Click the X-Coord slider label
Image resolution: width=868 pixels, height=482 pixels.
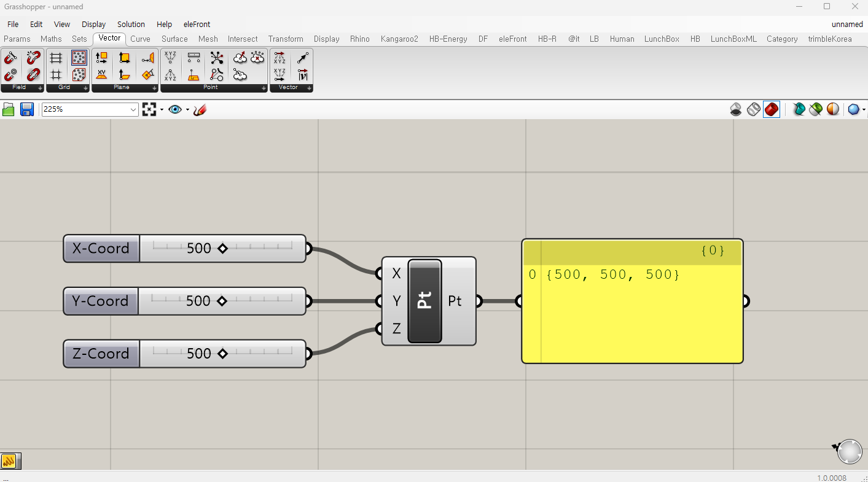[x=101, y=249]
